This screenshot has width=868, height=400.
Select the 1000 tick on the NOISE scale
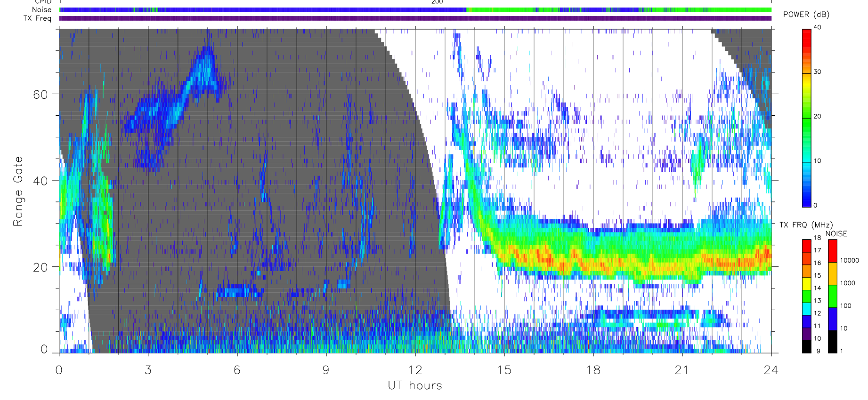[848, 283]
